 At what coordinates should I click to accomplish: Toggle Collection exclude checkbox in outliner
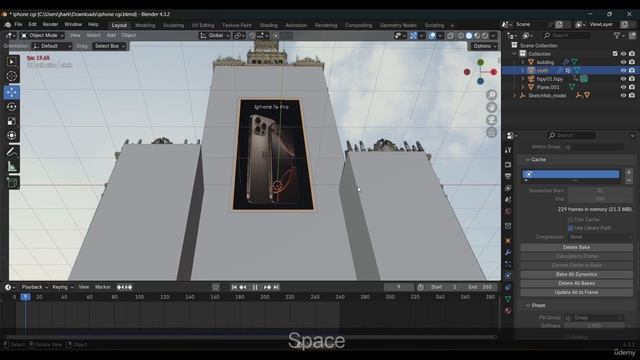pyautogui.click(x=615, y=54)
